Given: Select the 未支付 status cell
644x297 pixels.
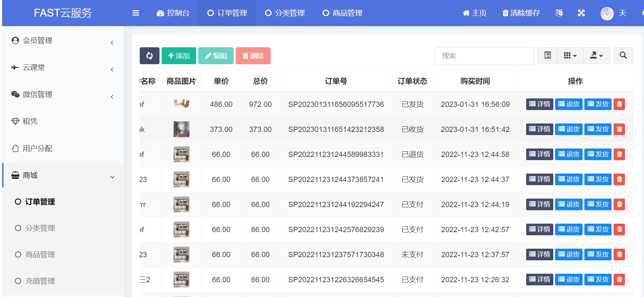Looking at the screenshot, I should click(x=412, y=255).
